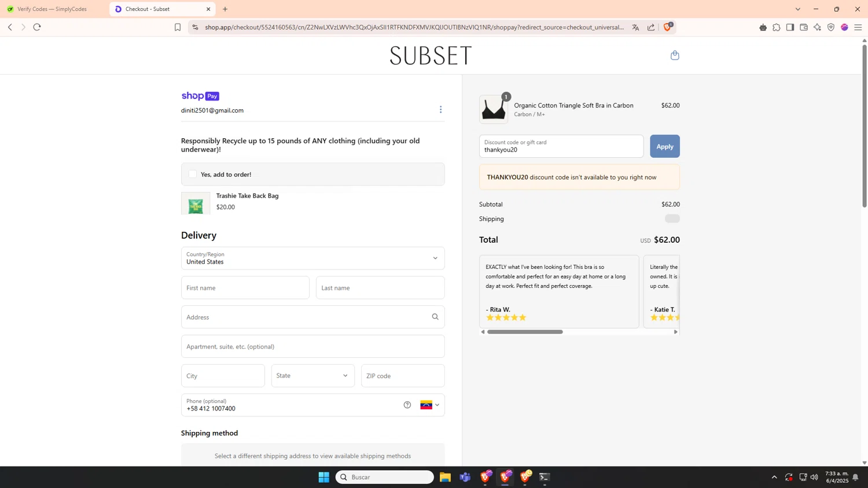This screenshot has width=868, height=488.
Task: Go back to the previous page
Action: 10,27
